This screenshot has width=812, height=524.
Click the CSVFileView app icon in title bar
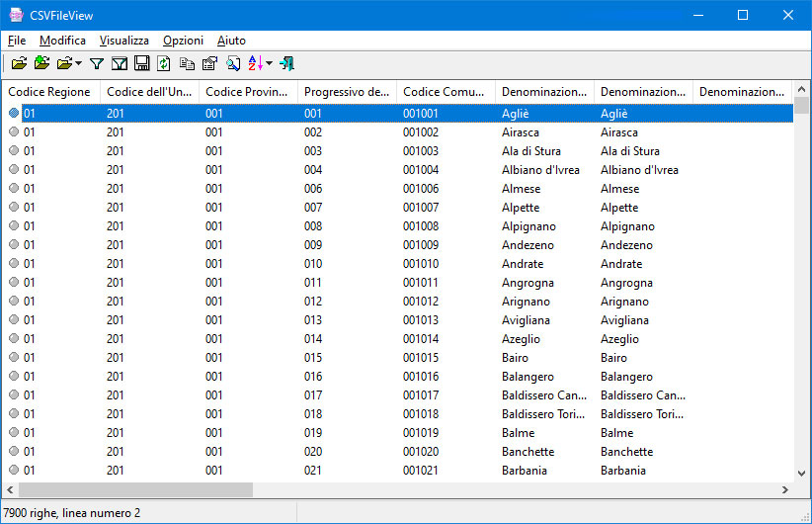16,15
